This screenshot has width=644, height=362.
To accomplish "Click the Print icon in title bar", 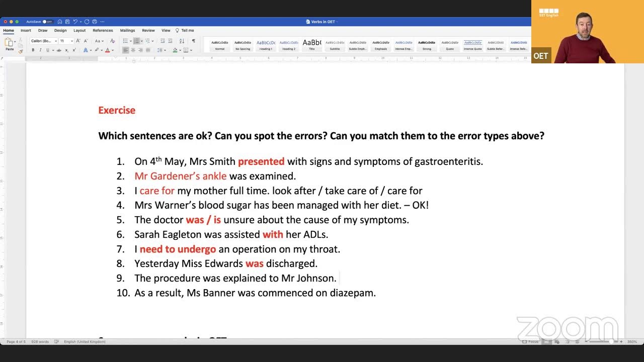I will tap(95, 22).
